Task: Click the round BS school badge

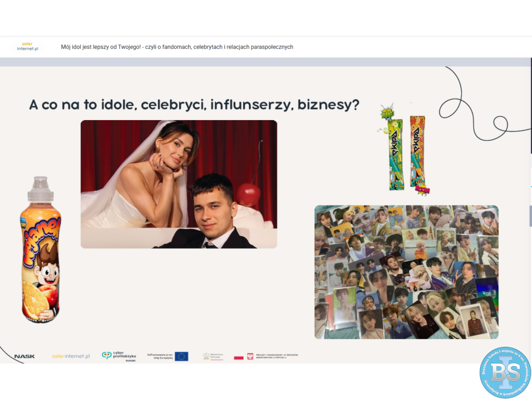Action: (505, 372)
